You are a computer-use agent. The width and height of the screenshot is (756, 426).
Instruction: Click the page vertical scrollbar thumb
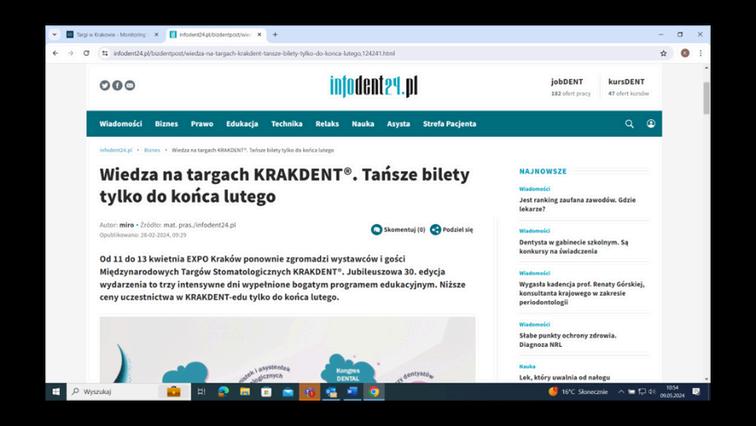tap(706, 98)
